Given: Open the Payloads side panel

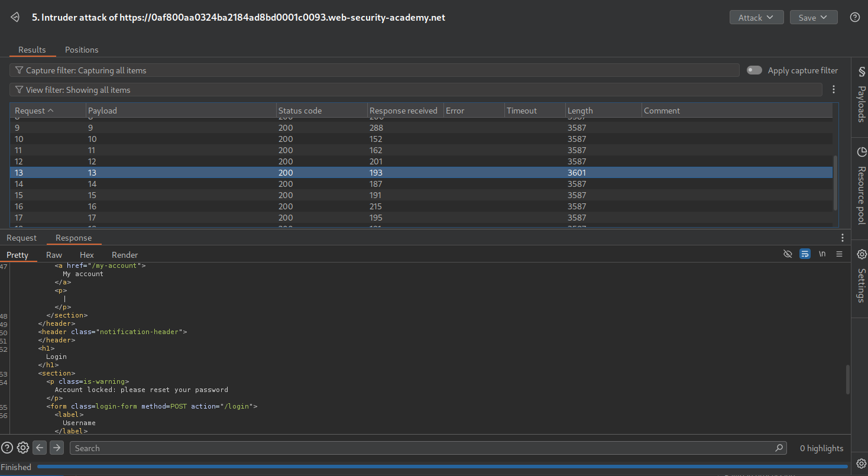Looking at the screenshot, I should (861, 95).
